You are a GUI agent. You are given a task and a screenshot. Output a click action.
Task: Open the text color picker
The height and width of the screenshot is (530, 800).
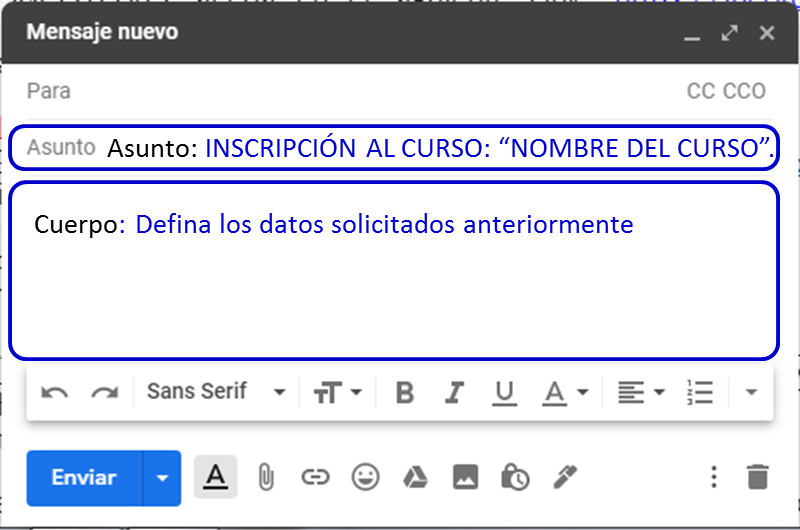(x=565, y=393)
